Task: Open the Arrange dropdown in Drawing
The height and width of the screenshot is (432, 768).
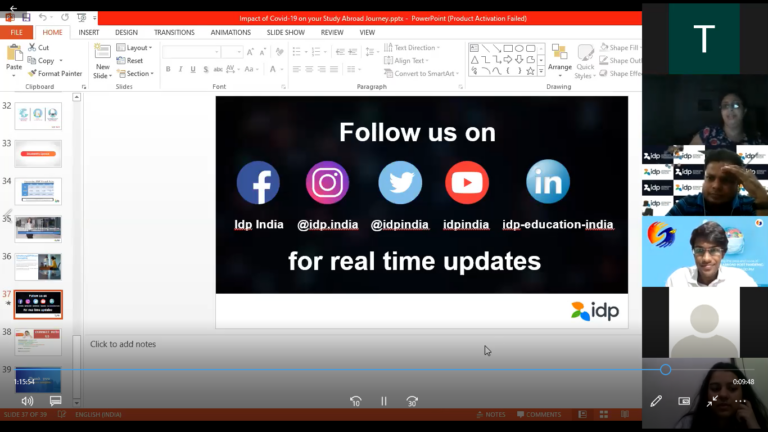Action: pyautogui.click(x=560, y=60)
